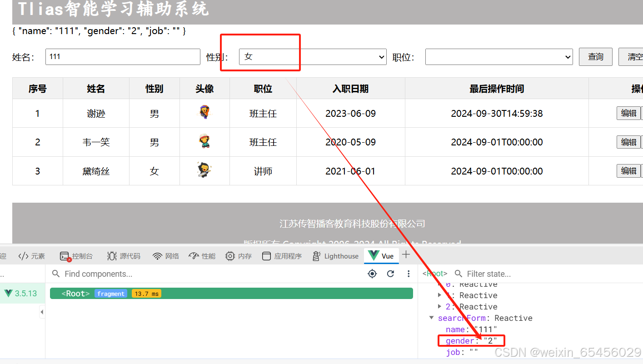Open the Vue devtools three-dot options menu
The height and width of the screenshot is (364, 643).
click(x=409, y=274)
